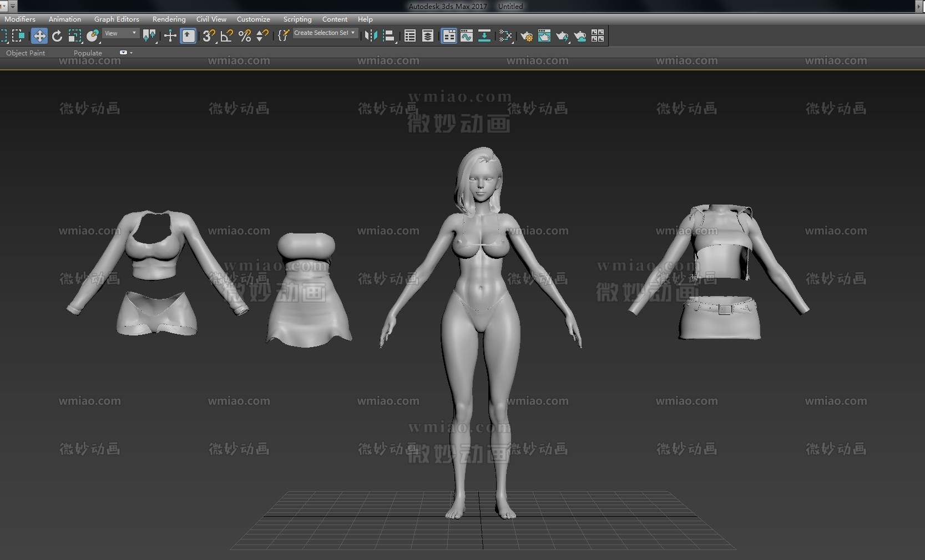Screen dimensions: 925x560
Task: Toggle Percent Snap
Action: 244,36
